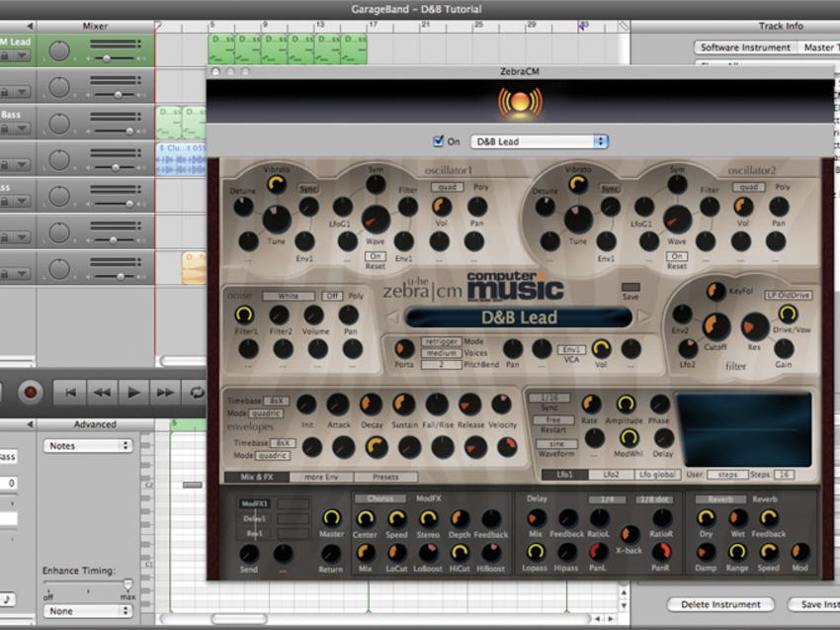Image resolution: width=840 pixels, height=630 pixels.
Task: Select the Lfo global tab
Action: pos(658,475)
